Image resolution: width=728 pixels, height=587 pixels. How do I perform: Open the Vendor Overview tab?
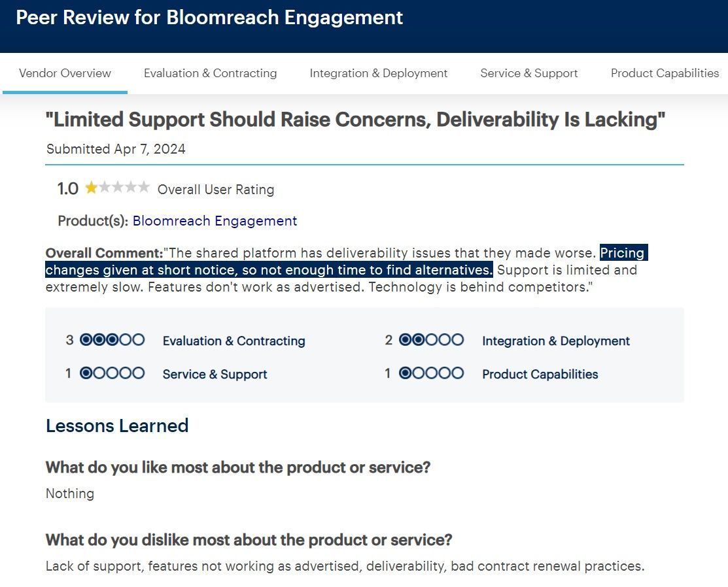point(65,73)
